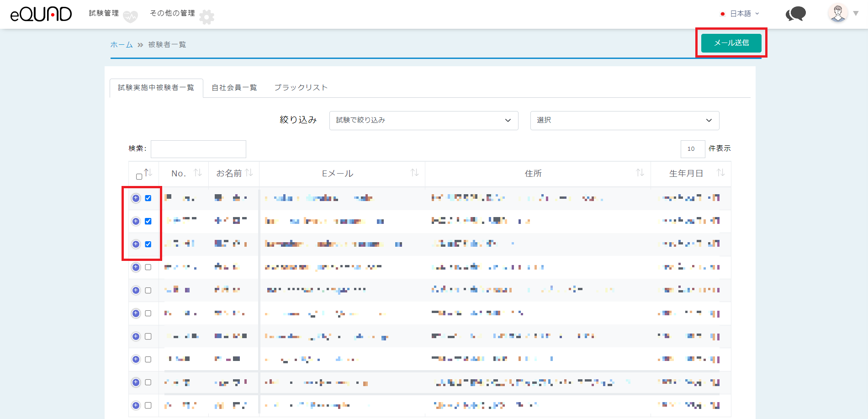868x419 pixels.
Task: Sort by 住所 column sort arrows
Action: [640, 173]
